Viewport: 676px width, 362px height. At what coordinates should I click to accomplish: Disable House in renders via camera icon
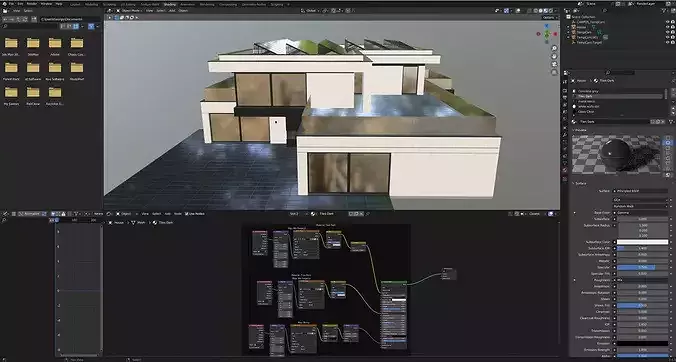(x=673, y=27)
